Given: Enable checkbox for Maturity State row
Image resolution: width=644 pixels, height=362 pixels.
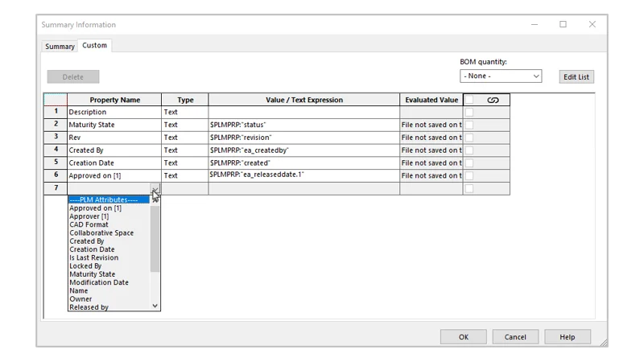Looking at the screenshot, I should [x=469, y=125].
